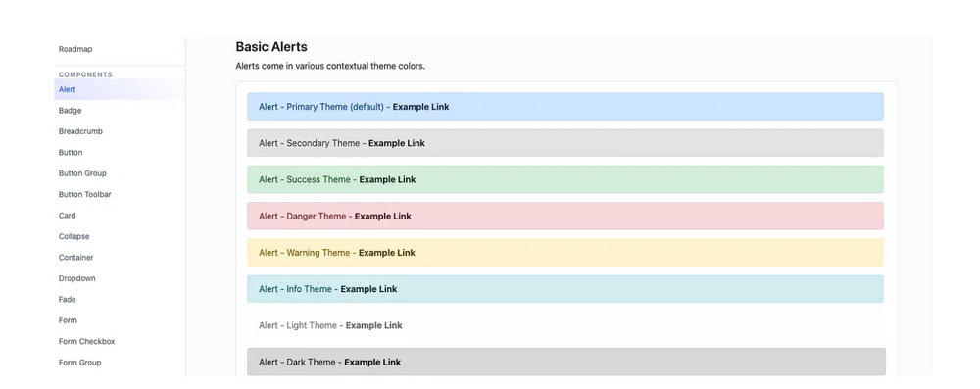Go to the Badge component page
The height and width of the screenshot is (389, 980).
coord(70,111)
